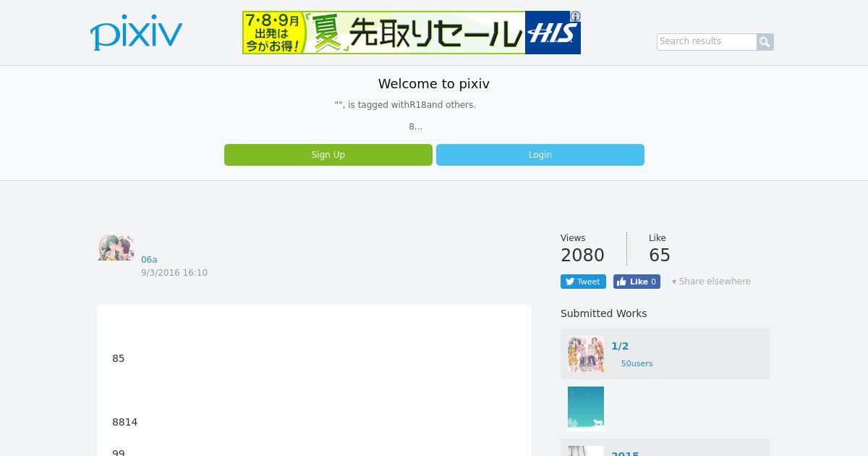Click the blue Login button
868x456 pixels.
click(x=540, y=155)
